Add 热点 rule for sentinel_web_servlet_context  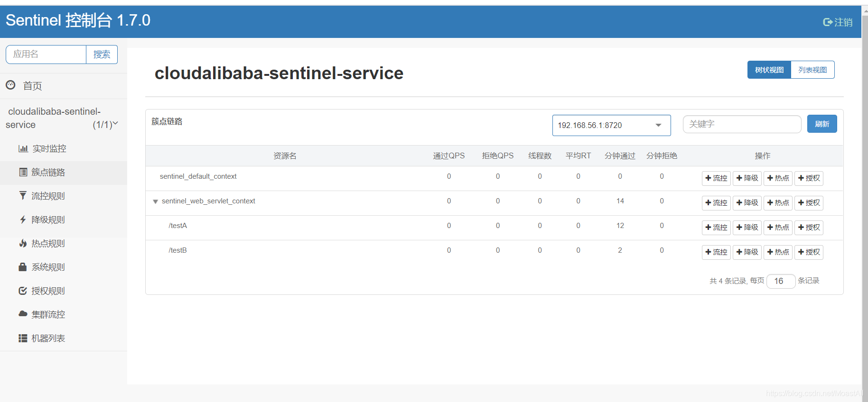pyautogui.click(x=778, y=203)
